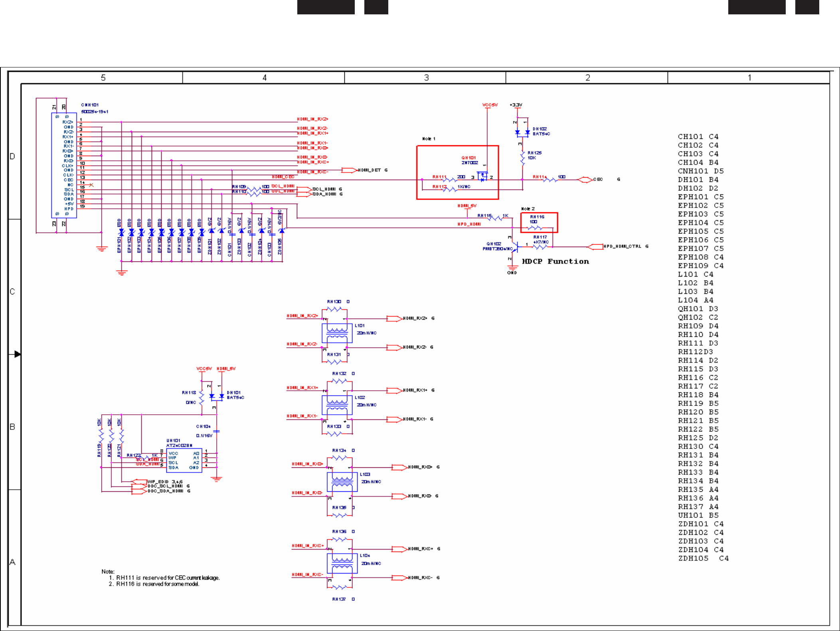Screen dimensions: 840x631
Task: Click column header 3 on the top ruler
Action: click(426, 77)
